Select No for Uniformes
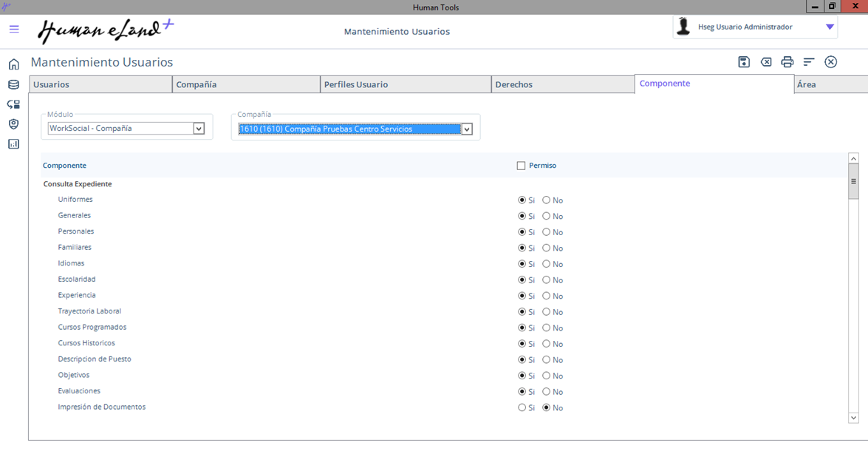868x454 pixels. coord(547,200)
